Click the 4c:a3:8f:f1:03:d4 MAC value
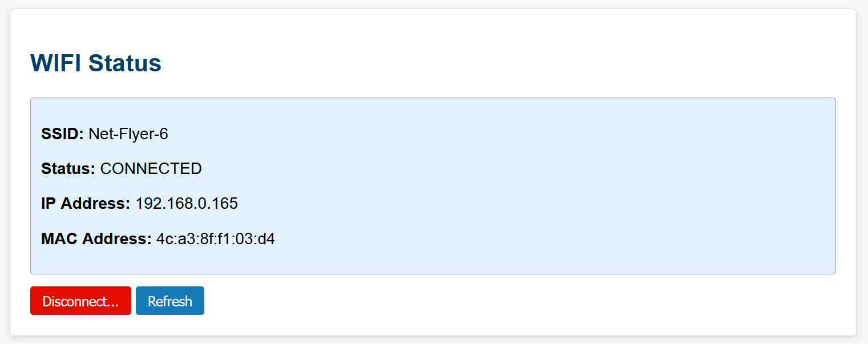This screenshot has height=344, width=868. tap(215, 238)
